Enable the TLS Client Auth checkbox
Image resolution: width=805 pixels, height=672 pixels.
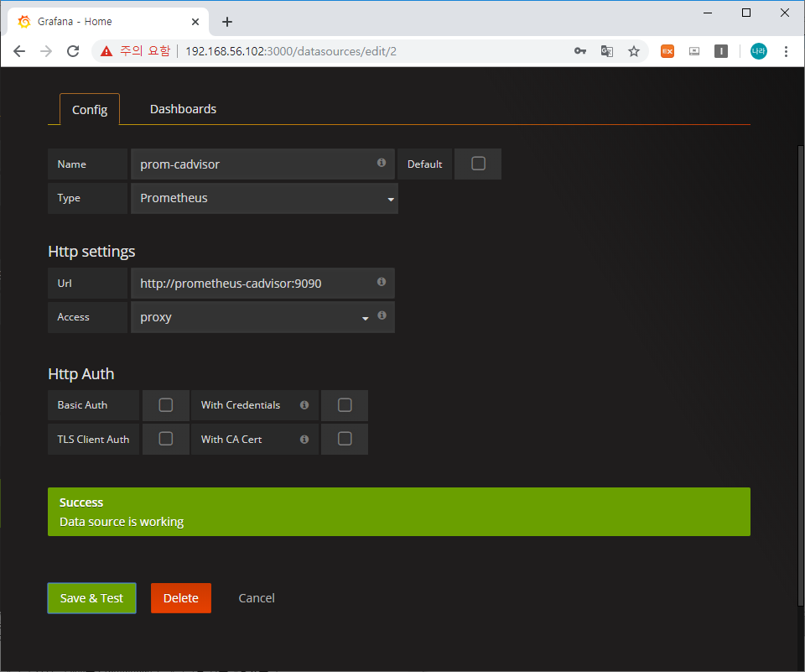coord(166,439)
